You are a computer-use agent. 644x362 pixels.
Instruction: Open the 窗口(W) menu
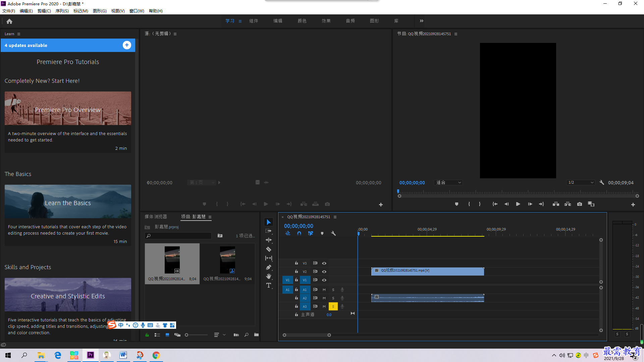tap(137, 11)
